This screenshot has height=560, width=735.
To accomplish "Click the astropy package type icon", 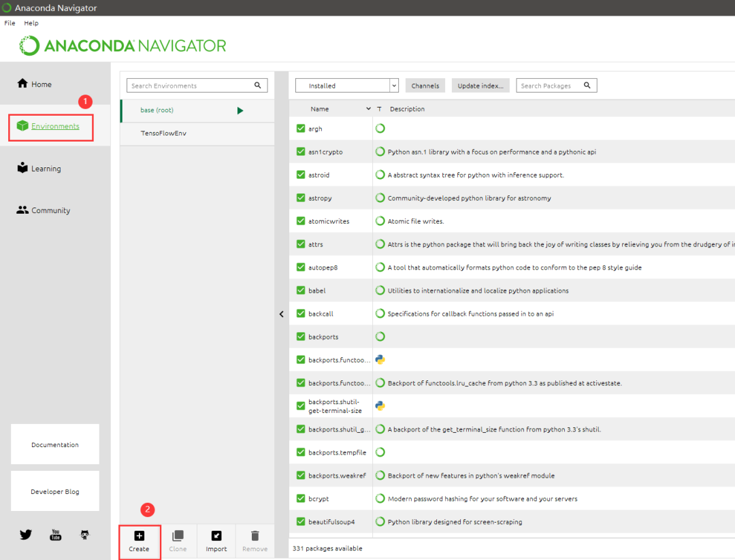I will [380, 198].
